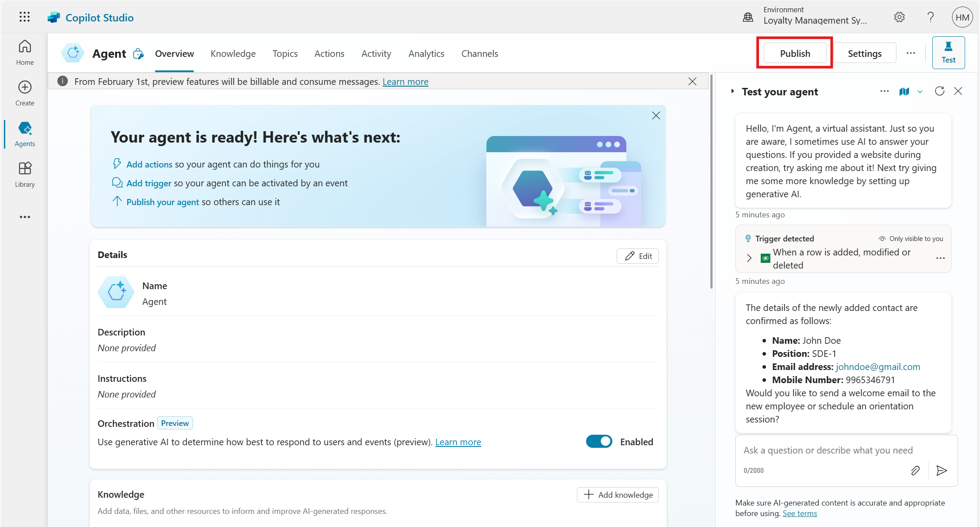The width and height of the screenshot is (980, 527).
Task: Click the agent name edit icon
Action: coord(138,54)
